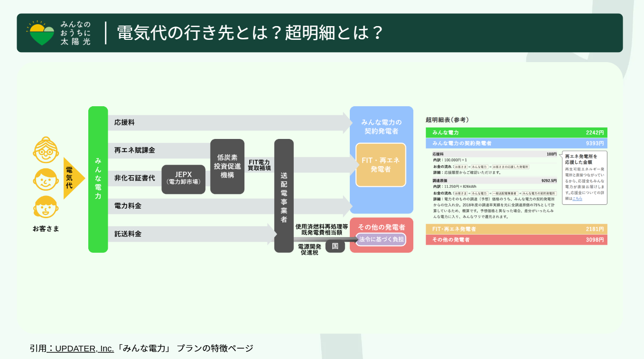Viewport: 644px width, 359px height.
Task: Click the みんな電力の契約発電者 blue box heading
Action: [x=382, y=127]
